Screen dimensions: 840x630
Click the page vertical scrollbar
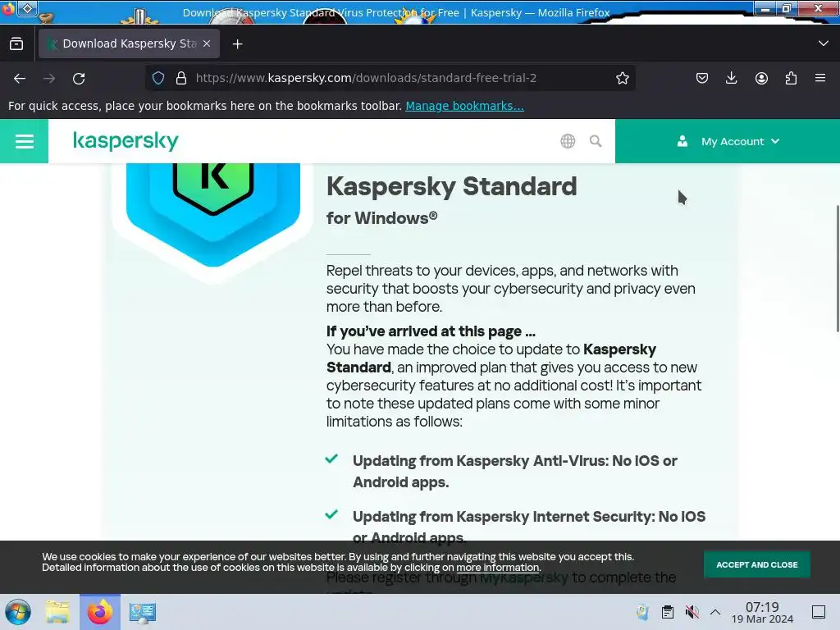(x=838, y=268)
